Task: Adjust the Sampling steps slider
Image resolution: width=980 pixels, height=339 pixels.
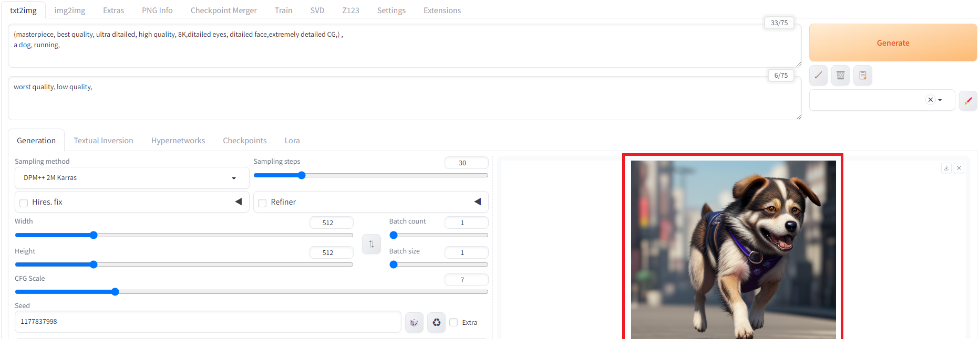Action: pos(370,175)
